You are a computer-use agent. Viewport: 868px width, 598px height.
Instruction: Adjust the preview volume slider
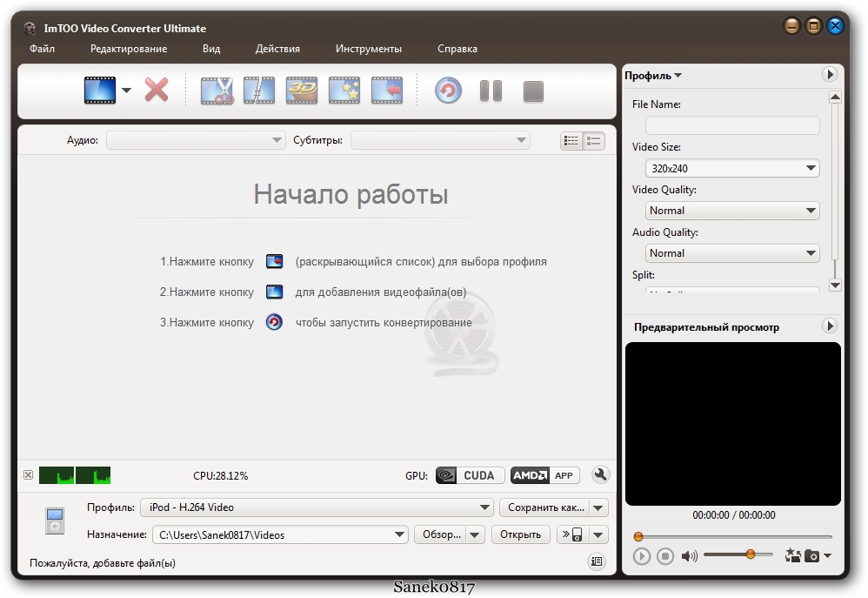coord(738,554)
